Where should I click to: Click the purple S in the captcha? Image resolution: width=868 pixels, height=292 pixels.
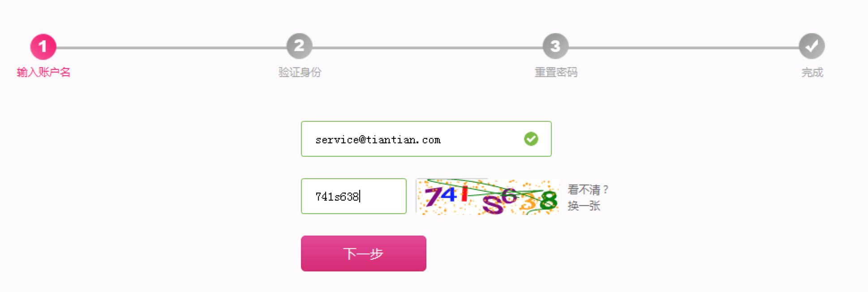click(492, 205)
